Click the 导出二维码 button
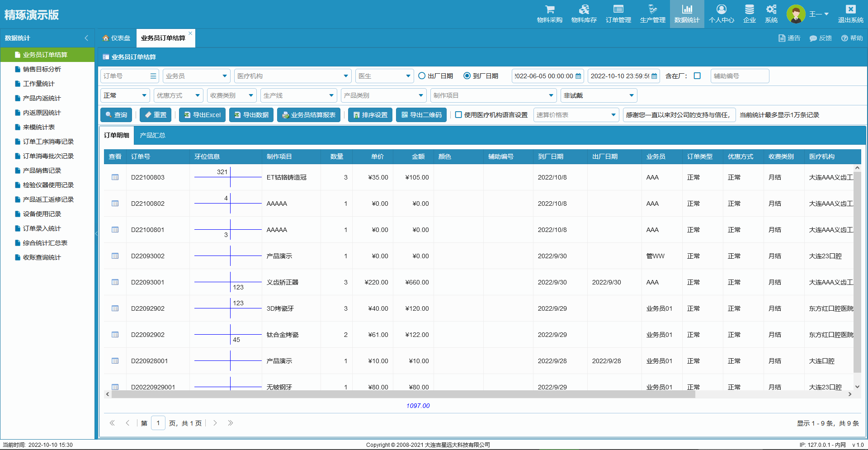This screenshot has width=868, height=450. click(x=421, y=115)
